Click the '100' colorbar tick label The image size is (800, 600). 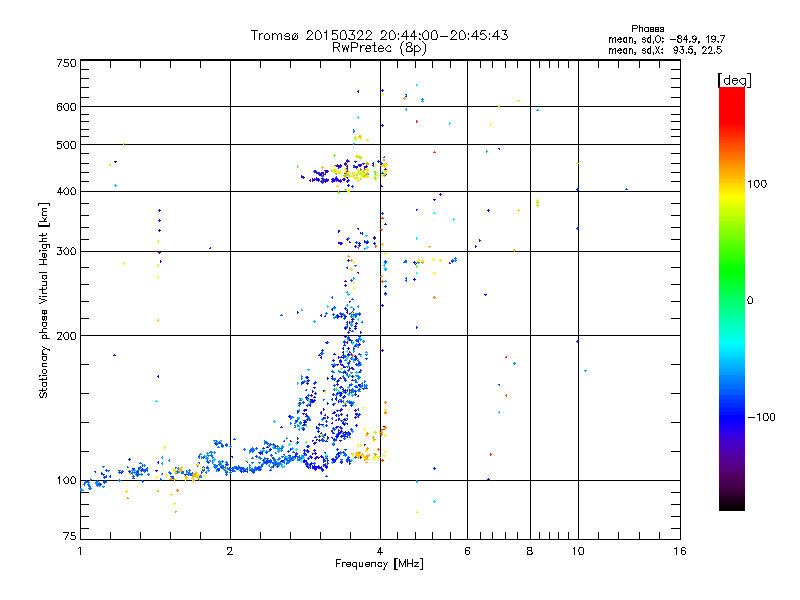pos(757,184)
